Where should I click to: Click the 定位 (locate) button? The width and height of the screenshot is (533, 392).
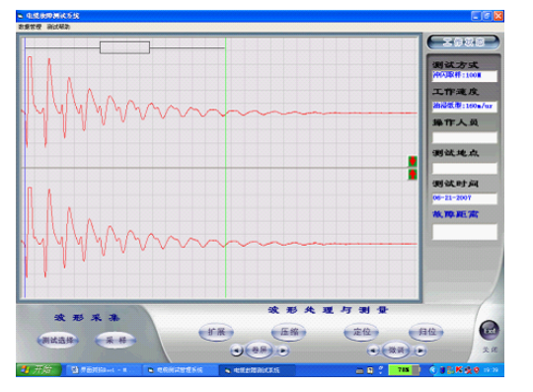pyautogui.click(x=361, y=332)
